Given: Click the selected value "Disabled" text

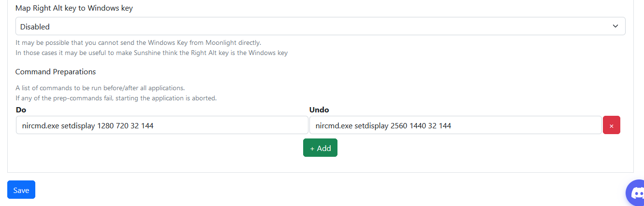Looking at the screenshot, I should coord(35,27).
